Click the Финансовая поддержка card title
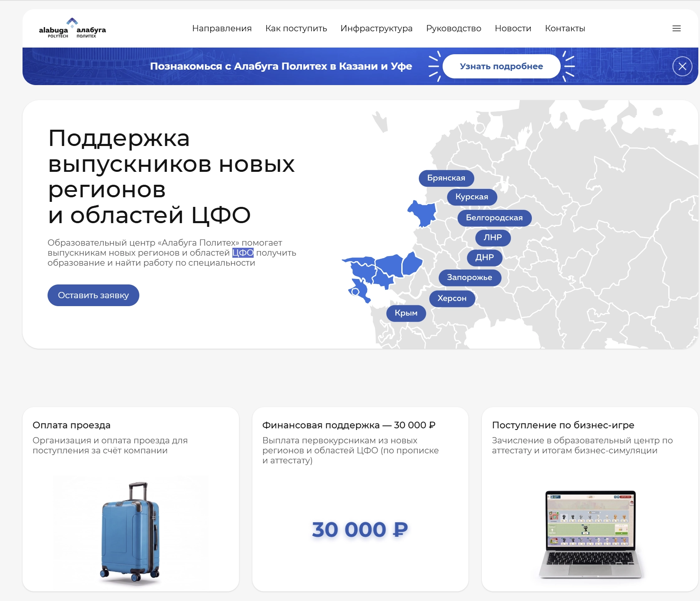 349,425
